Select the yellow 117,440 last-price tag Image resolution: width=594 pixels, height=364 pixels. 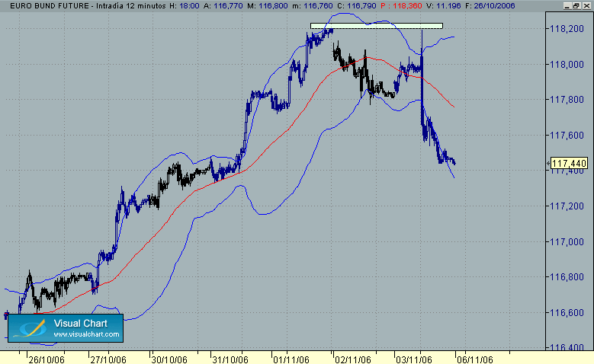coord(569,163)
